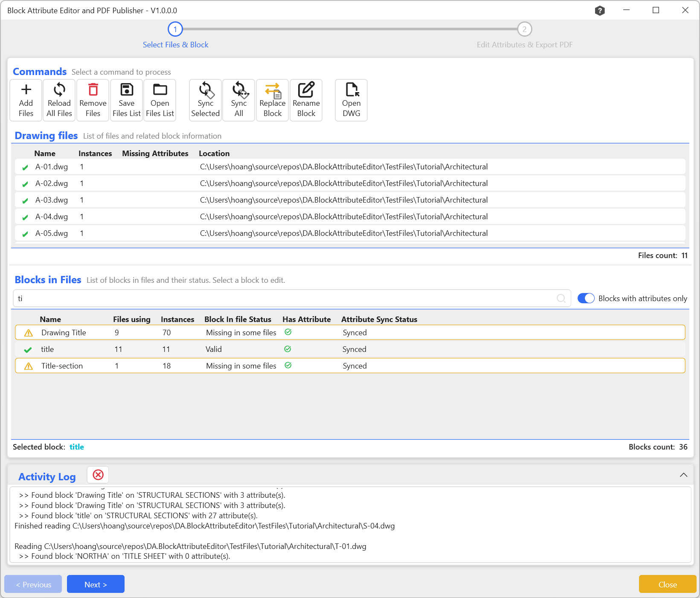Viewport: 700px width, 598px height.
Task: Click the Reading T-01.dwg log line
Action: click(x=190, y=546)
